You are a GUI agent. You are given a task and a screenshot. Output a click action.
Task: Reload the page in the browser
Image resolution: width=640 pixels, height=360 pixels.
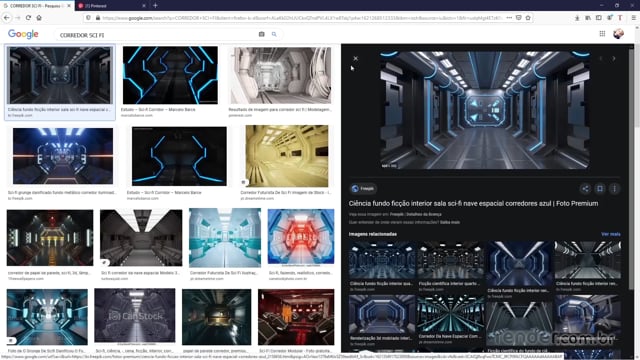point(28,18)
